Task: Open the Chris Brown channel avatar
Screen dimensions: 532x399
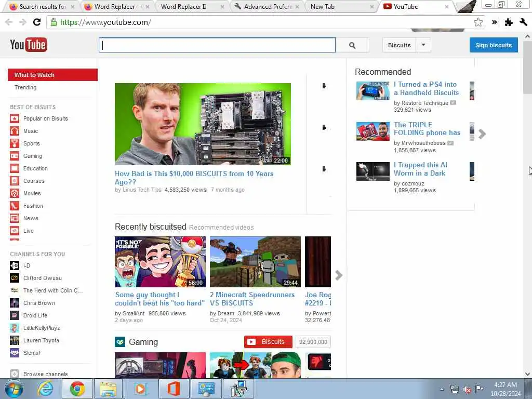Action: (15, 303)
